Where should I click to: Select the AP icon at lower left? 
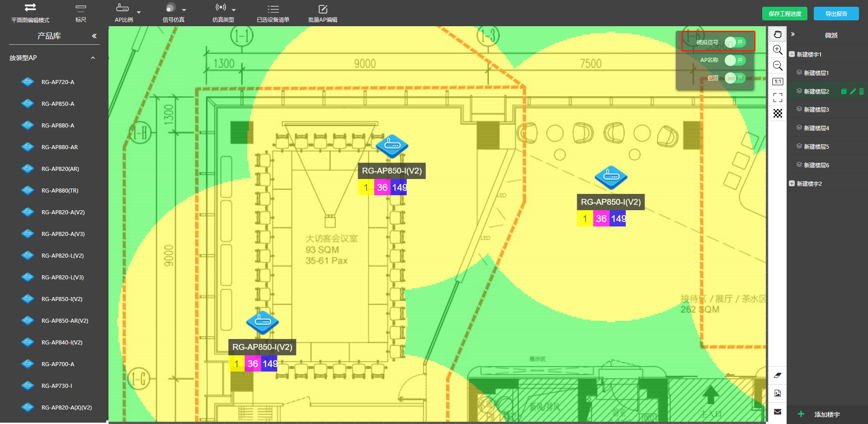tap(262, 322)
